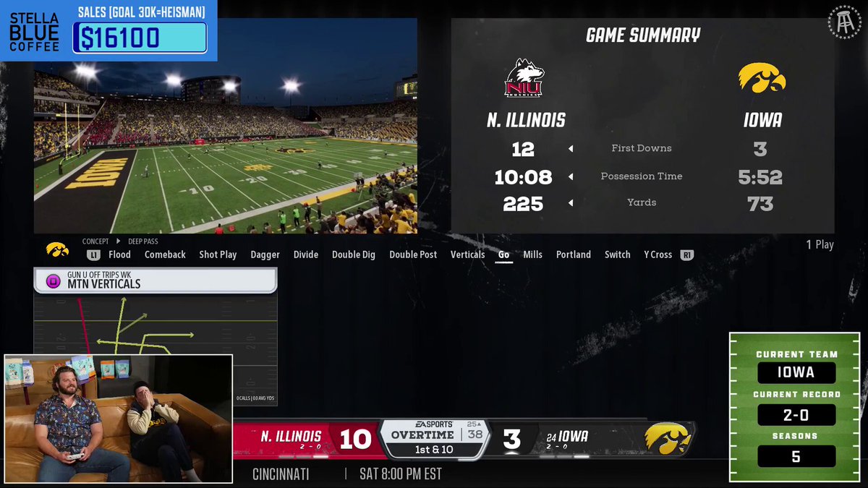This screenshot has width=868, height=488.
Task: Click the stadium gameplay preview window
Action: click(226, 126)
